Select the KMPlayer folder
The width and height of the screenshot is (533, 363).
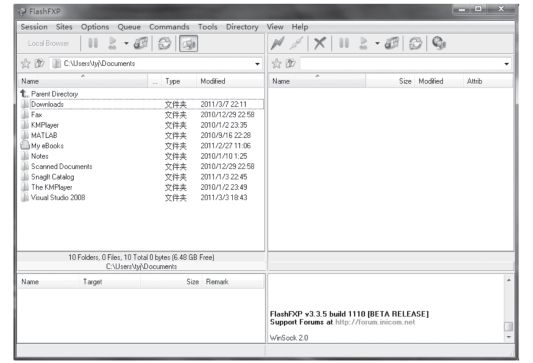pyautogui.click(x=45, y=125)
